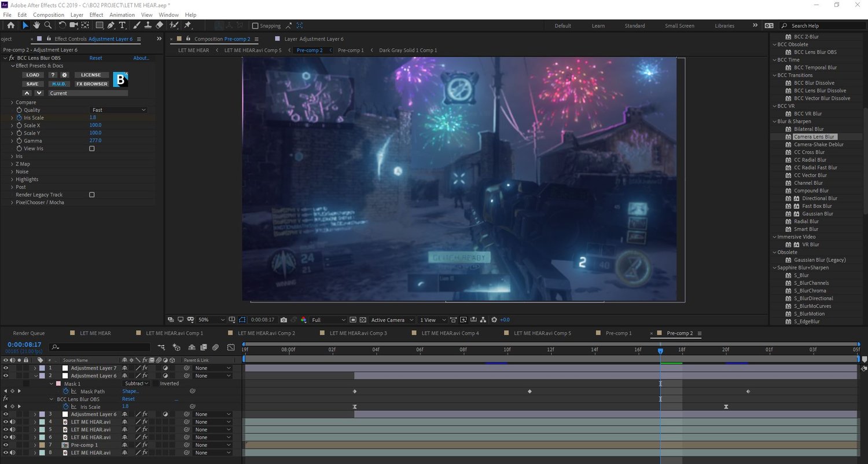The width and height of the screenshot is (868, 464).
Task: Open the FX BROWSER button
Action: point(91,84)
